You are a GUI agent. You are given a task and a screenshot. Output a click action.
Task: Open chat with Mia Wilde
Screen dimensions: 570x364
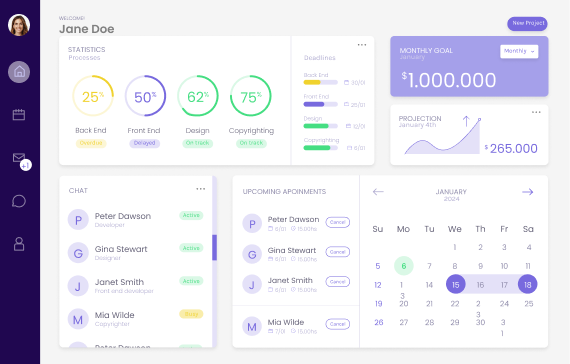135,319
